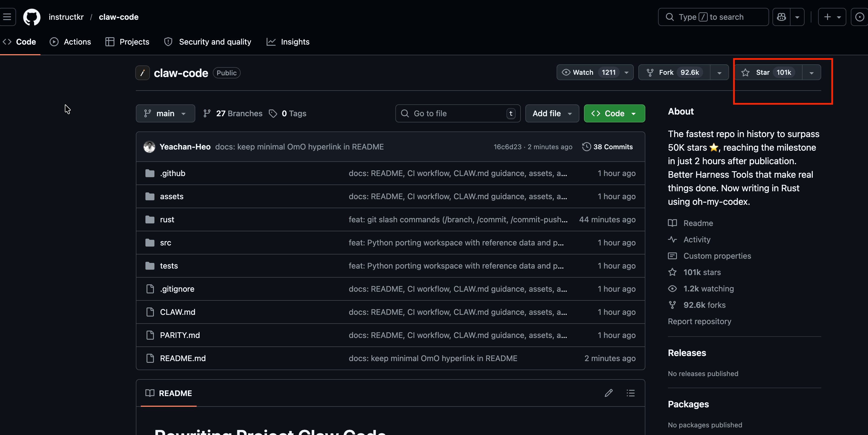Open the README outline list icon

pos(630,393)
